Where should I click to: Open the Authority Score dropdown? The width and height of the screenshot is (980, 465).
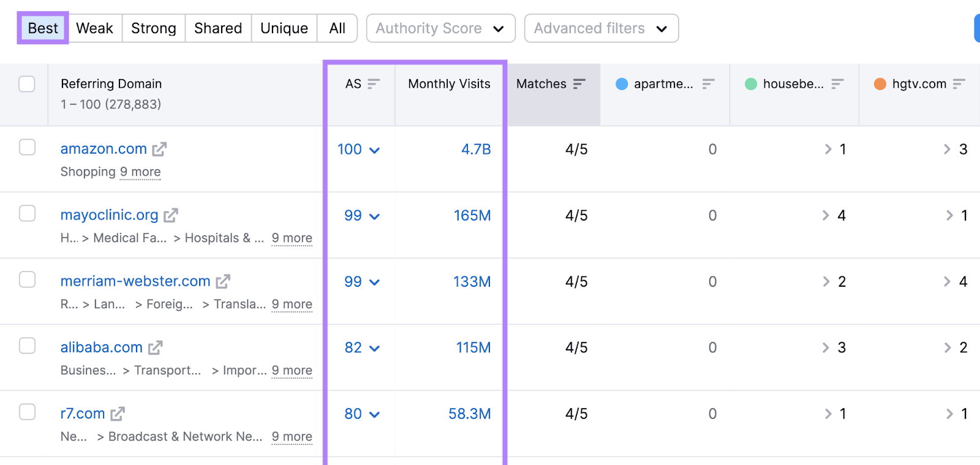click(x=441, y=28)
